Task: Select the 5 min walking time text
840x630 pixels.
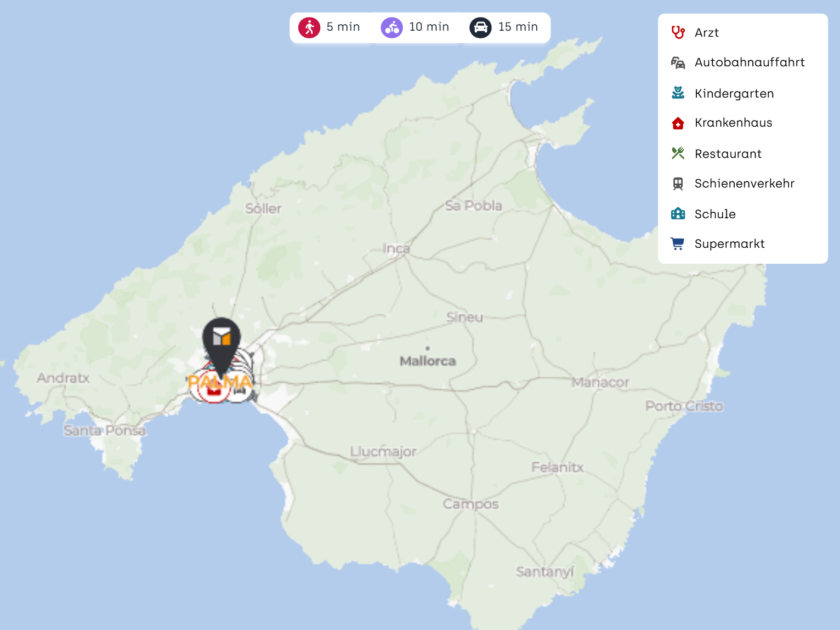Action: tap(343, 27)
